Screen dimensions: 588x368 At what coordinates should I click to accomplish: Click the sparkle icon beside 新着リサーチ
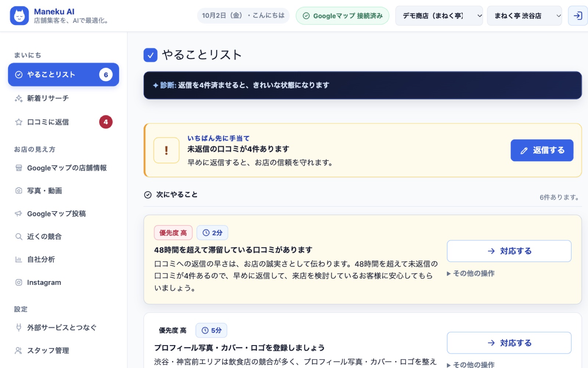18,98
